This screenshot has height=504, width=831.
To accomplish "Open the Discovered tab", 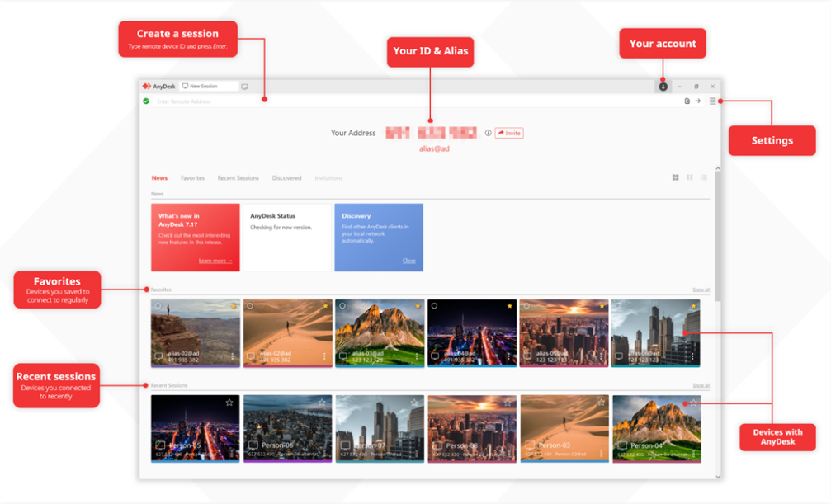I will click(286, 178).
